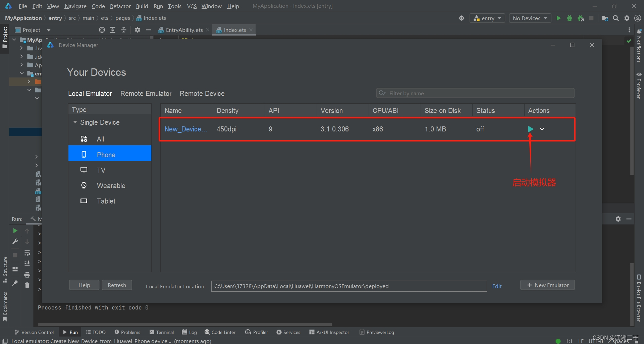Click Collapse All icon in Project panel
The image size is (644, 344).
[x=124, y=30]
